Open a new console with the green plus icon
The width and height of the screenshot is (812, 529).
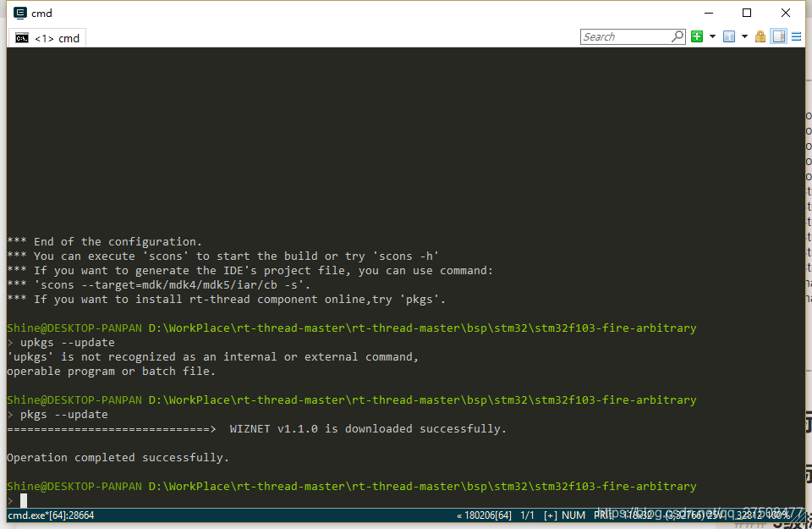point(697,36)
